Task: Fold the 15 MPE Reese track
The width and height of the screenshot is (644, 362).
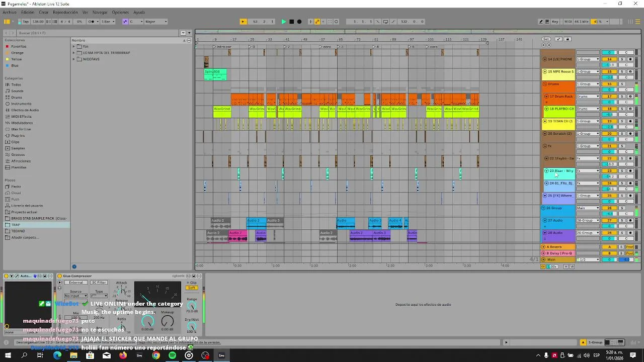Action: [545, 72]
